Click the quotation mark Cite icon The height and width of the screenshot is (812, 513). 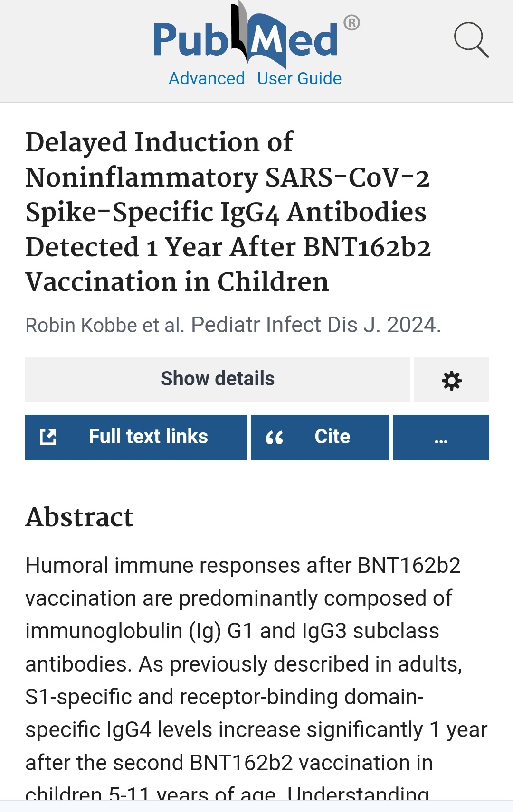tap(275, 438)
